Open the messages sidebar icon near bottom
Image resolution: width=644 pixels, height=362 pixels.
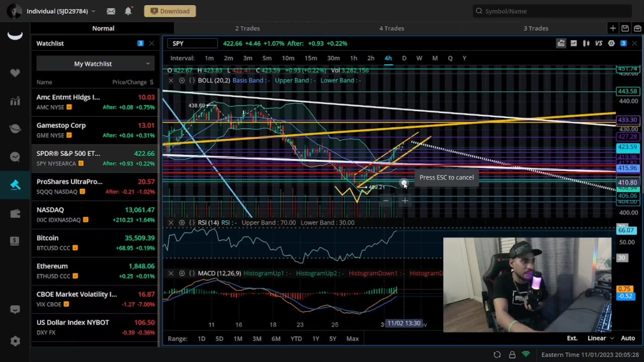coord(15,310)
